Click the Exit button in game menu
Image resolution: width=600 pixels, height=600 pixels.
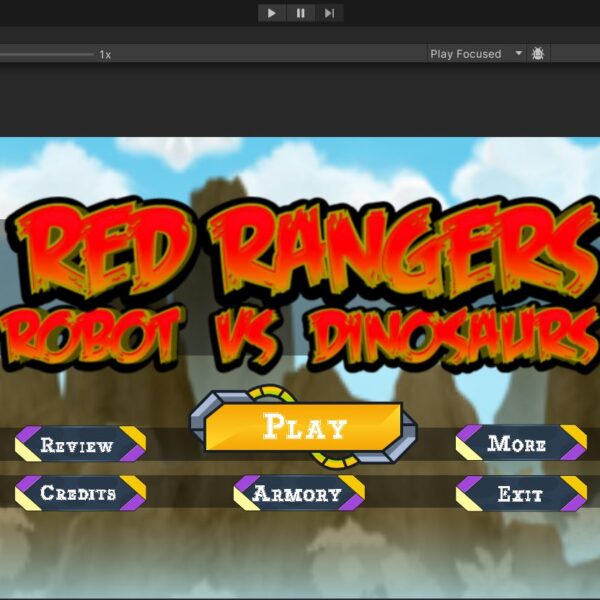[x=520, y=493]
